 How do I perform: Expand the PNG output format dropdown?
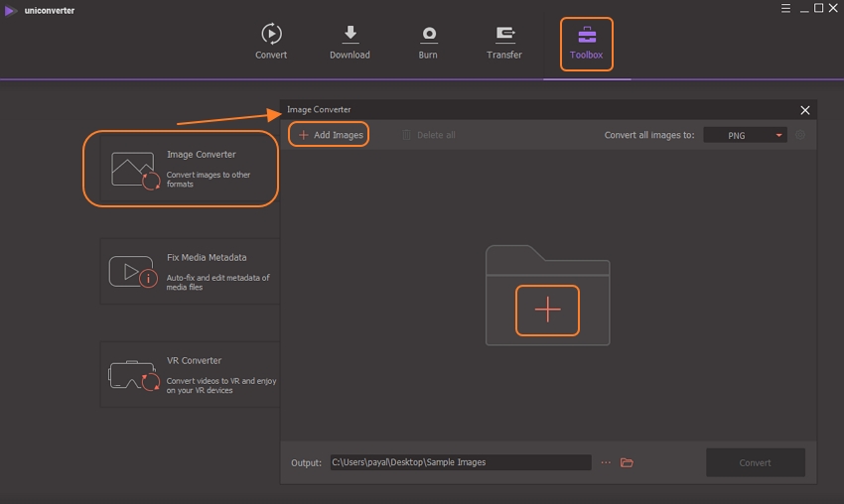745,135
